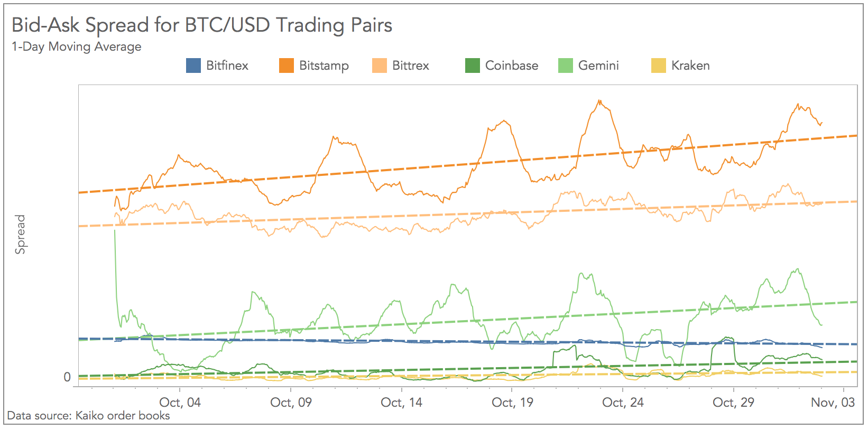Click the Oct, 04 axis date label
868x430 pixels.
coord(180,403)
